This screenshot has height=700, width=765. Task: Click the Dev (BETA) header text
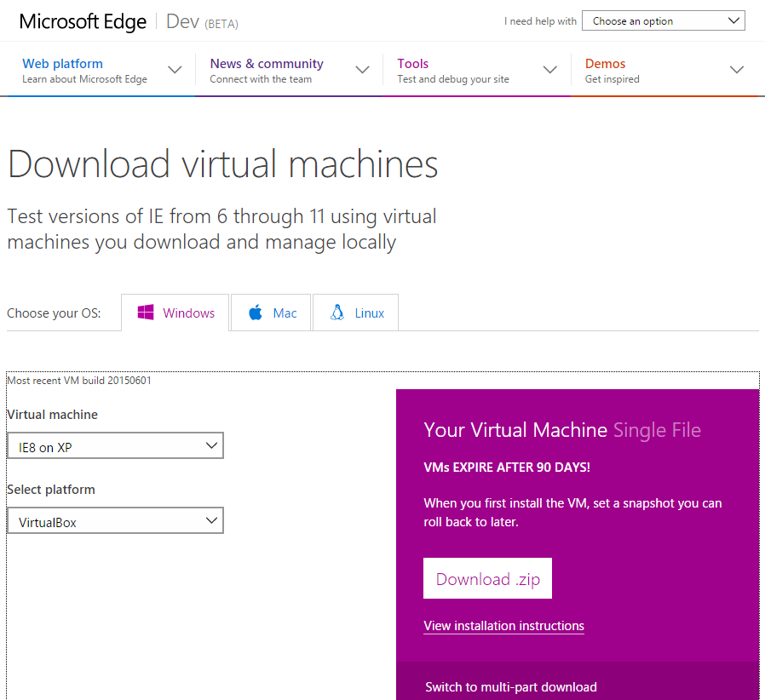pyautogui.click(x=202, y=22)
